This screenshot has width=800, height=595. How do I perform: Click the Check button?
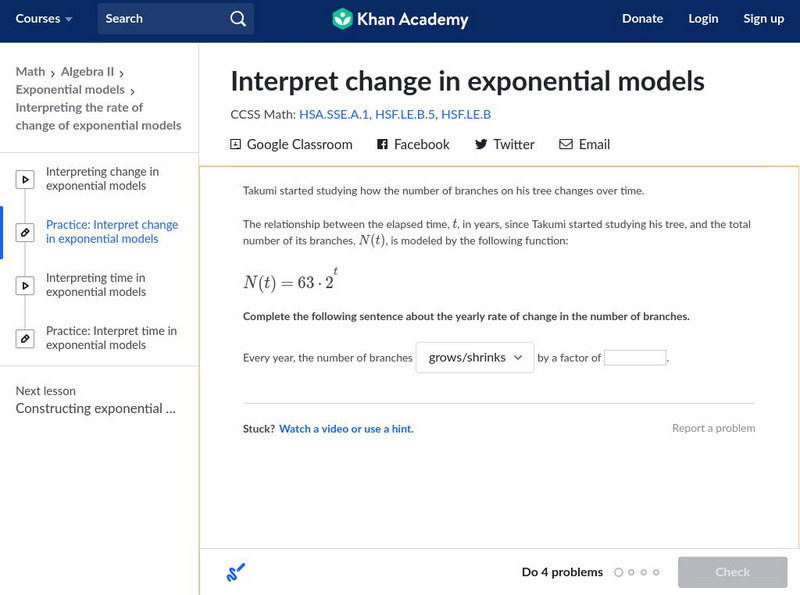pyautogui.click(x=732, y=572)
